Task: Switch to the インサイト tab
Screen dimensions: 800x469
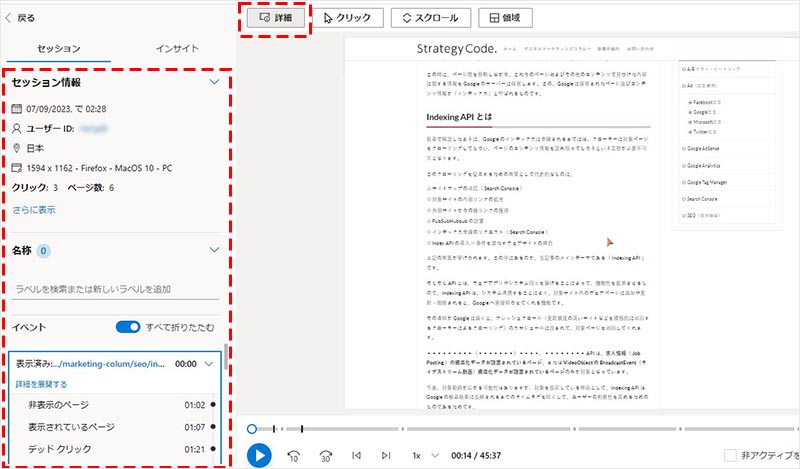Action: 172,48
